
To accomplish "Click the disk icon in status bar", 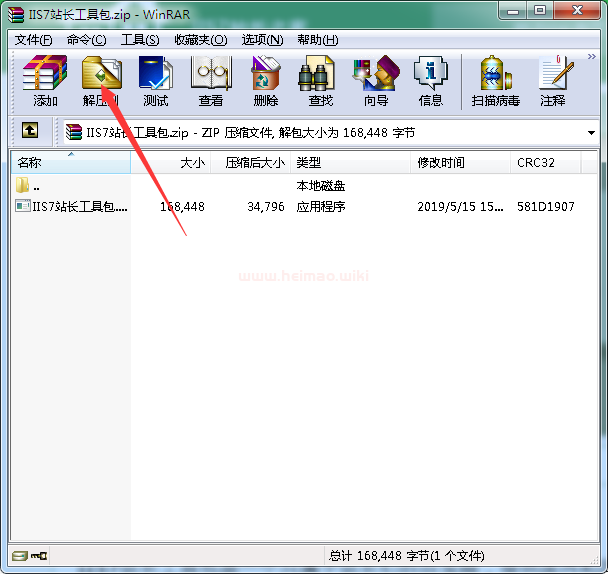I will [19, 555].
